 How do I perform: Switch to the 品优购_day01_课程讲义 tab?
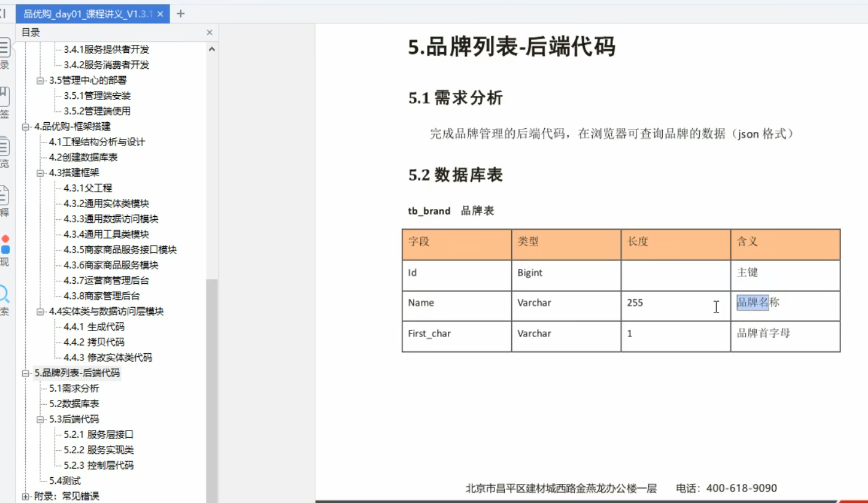[x=88, y=14]
